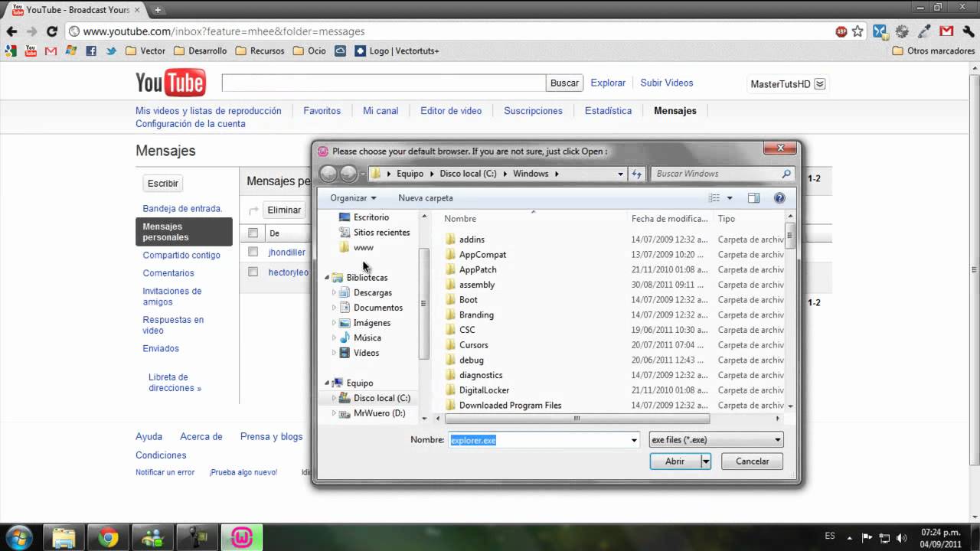Toggle the preview pane in file dialog
This screenshot has height=551, width=980.
[x=753, y=198]
